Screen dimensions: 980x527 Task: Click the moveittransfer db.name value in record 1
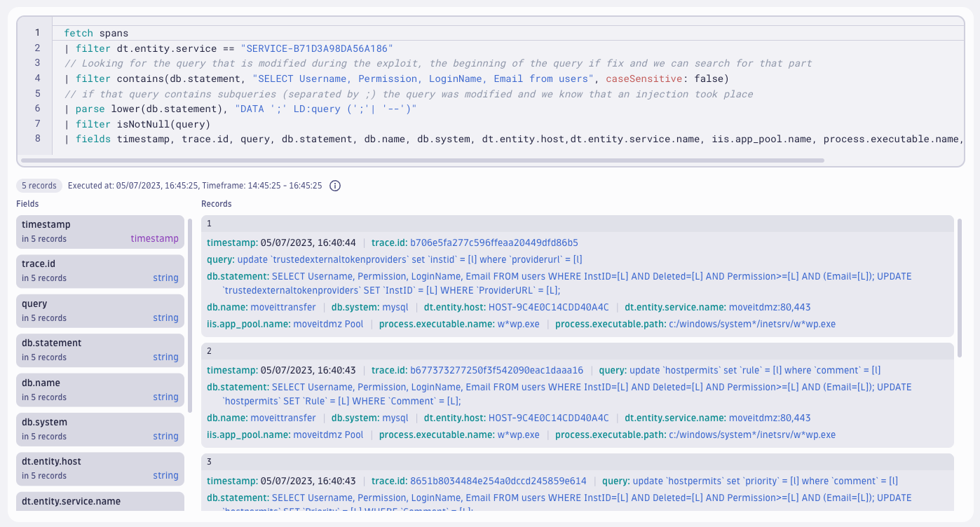tap(283, 306)
